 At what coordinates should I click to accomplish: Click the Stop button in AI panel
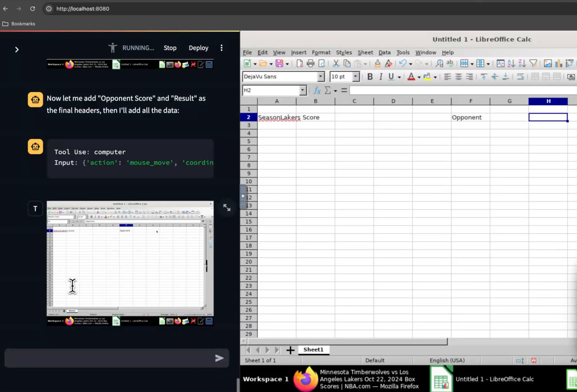[x=170, y=48]
